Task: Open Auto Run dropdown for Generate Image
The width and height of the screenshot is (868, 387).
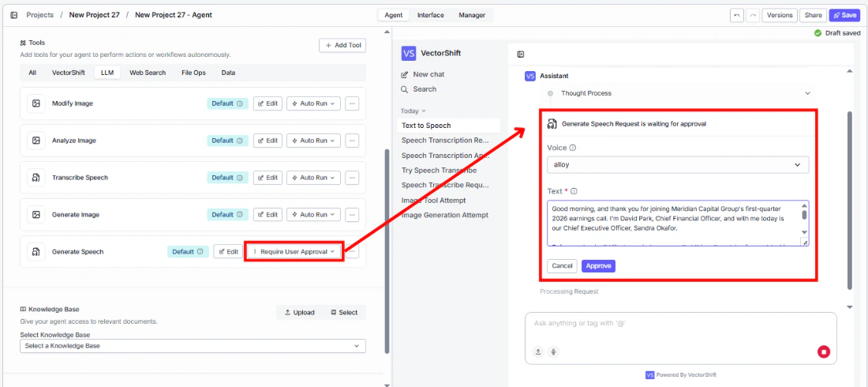Action: [313, 215]
